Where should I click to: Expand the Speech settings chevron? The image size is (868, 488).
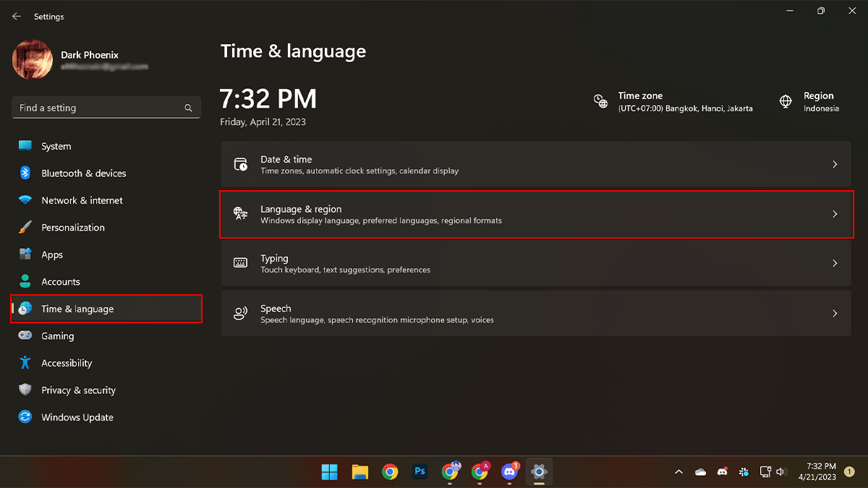[x=835, y=314]
